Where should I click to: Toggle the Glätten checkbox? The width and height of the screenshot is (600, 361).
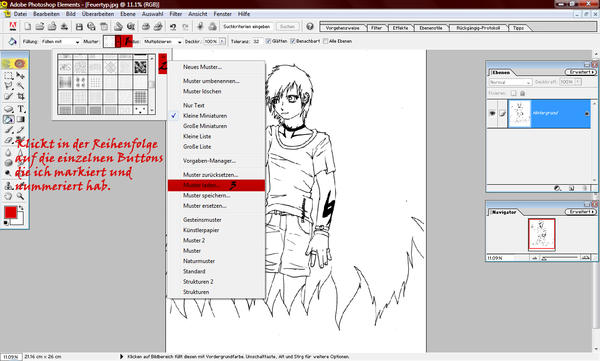(268, 41)
